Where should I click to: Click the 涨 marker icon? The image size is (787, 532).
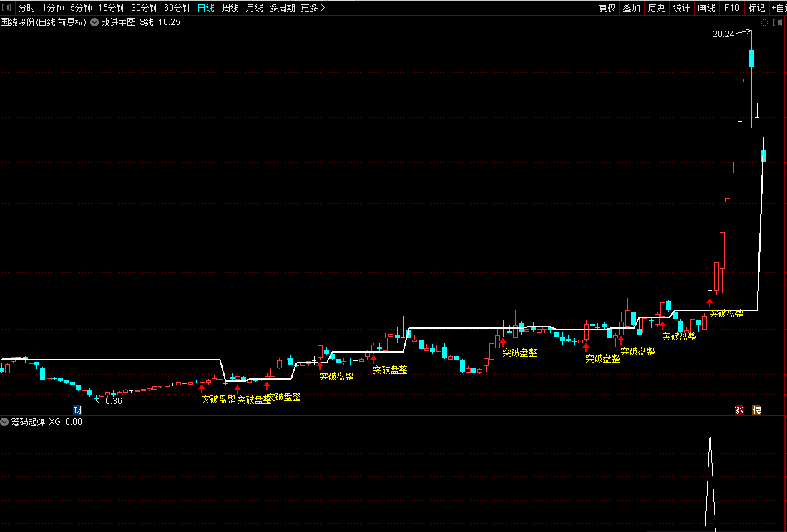pyautogui.click(x=739, y=410)
